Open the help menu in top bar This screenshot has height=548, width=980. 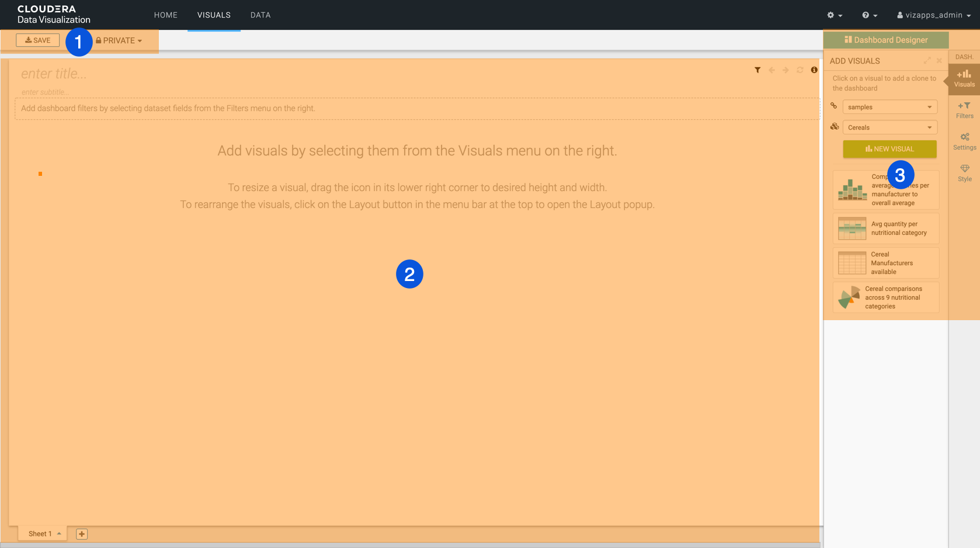(870, 15)
